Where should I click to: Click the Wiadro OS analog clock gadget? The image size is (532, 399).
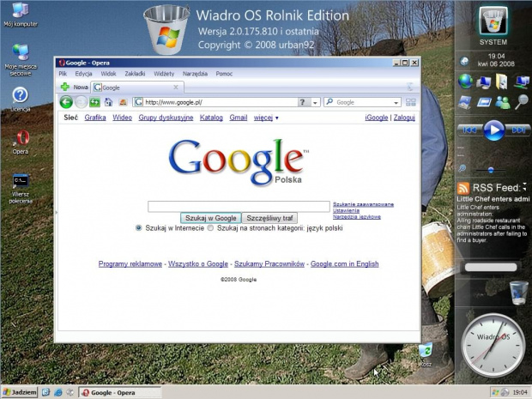click(x=493, y=346)
